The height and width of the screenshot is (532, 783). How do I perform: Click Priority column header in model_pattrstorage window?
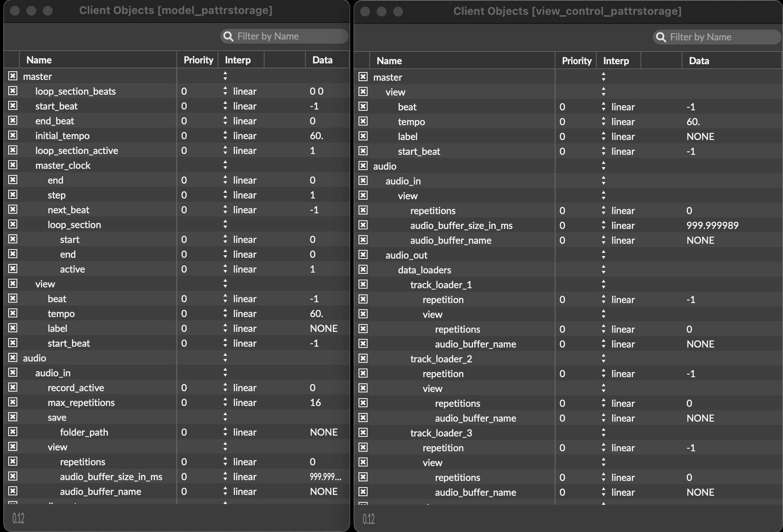click(x=198, y=60)
